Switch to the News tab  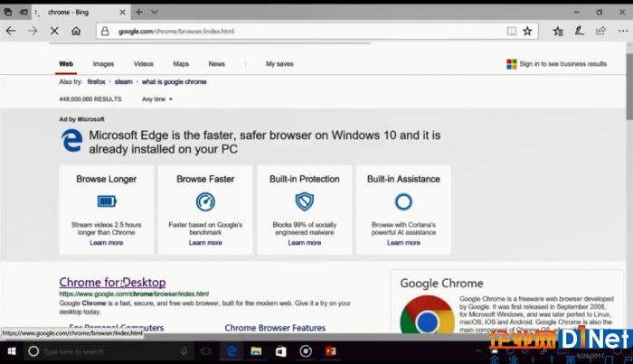tap(217, 64)
